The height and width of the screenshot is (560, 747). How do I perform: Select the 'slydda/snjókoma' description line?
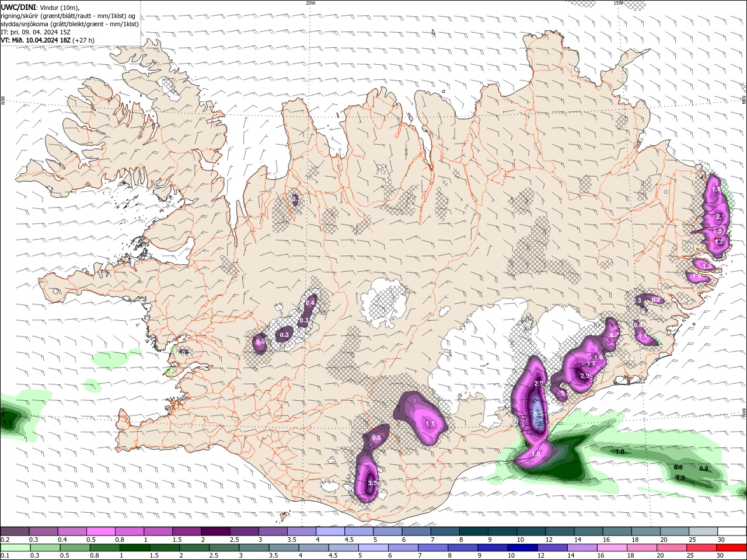70,24
